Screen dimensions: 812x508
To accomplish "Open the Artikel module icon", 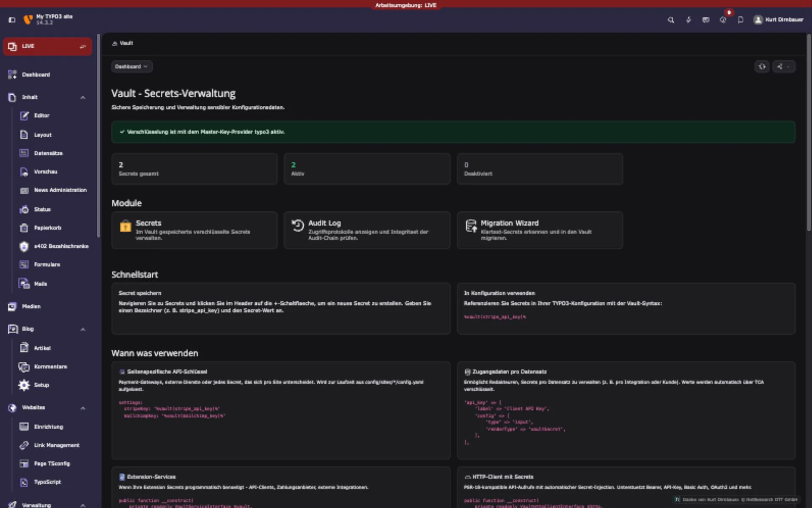I will coord(24,348).
